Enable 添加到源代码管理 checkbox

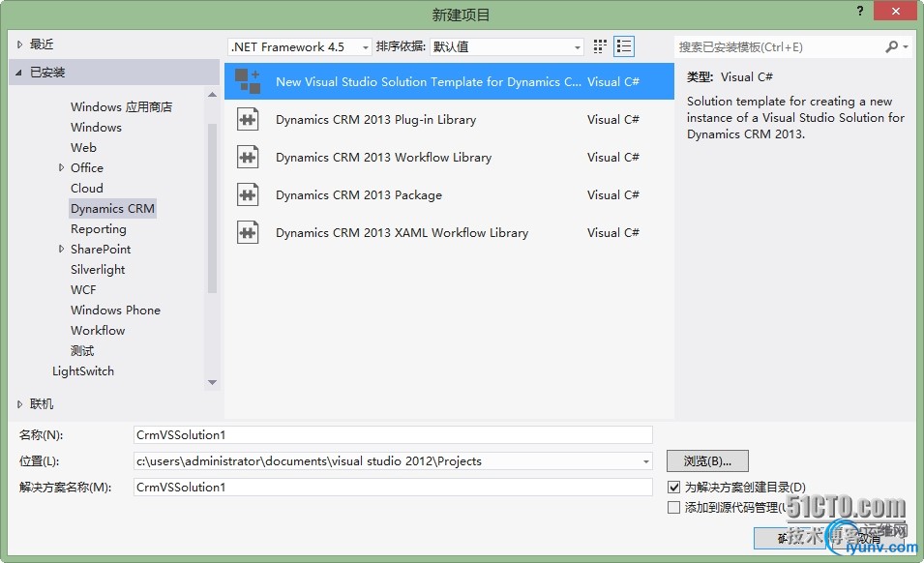click(673, 507)
